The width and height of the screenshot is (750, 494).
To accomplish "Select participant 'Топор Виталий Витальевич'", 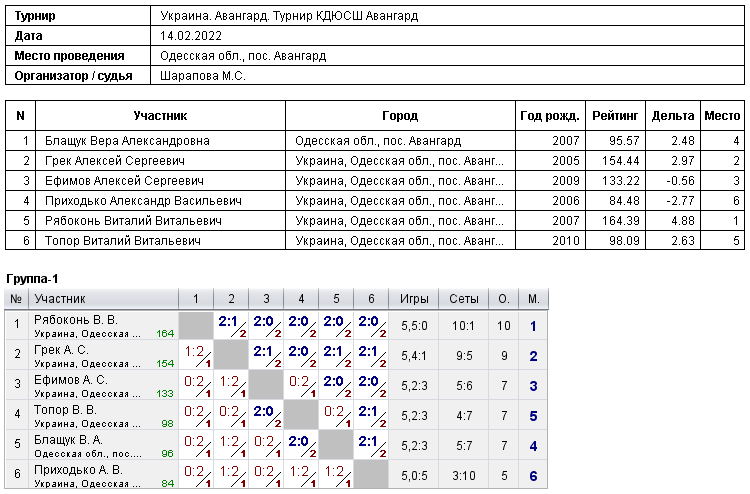I will point(123,241).
